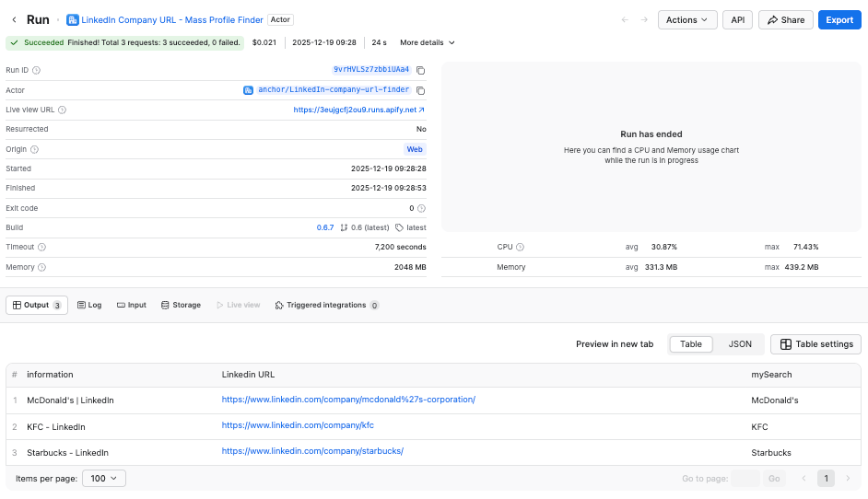Viewport: 868px width, 499px height.
Task: Open the Items per page dropdown
Action: click(104, 479)
